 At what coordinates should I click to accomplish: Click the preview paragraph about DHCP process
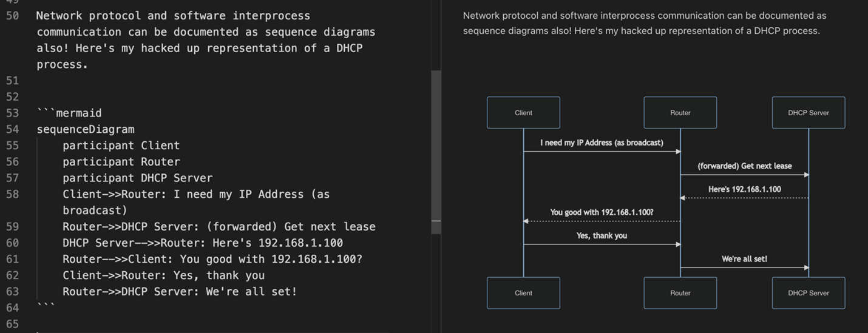(644, 23)
